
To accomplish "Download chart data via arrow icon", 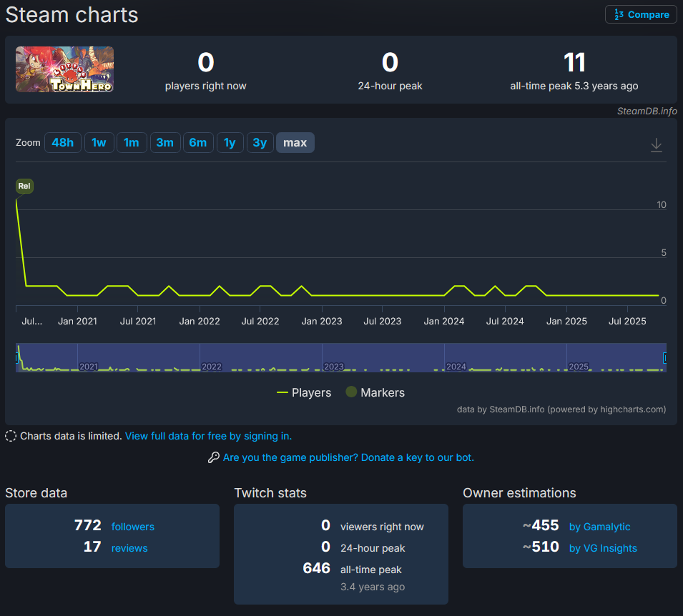I will tap(656, 144).
